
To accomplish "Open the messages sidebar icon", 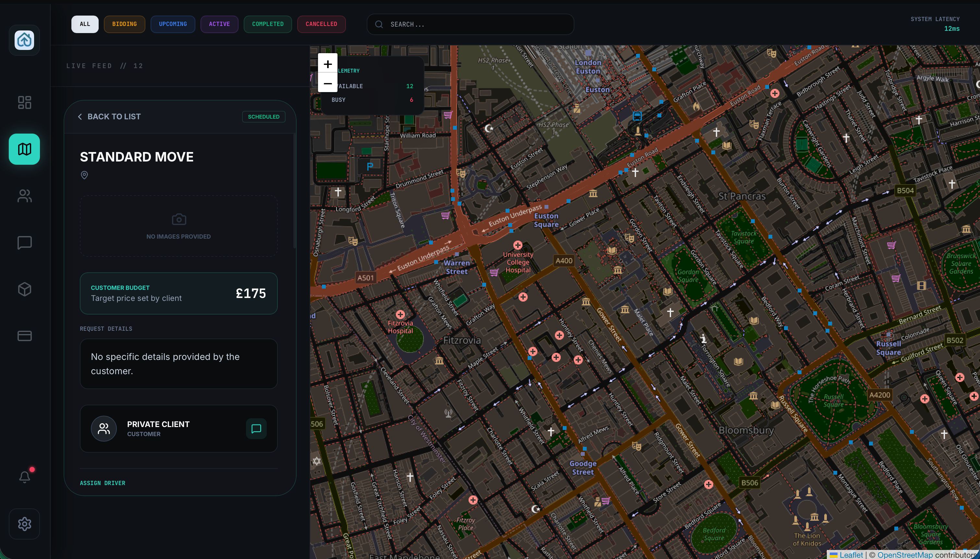I will point(24,243).
